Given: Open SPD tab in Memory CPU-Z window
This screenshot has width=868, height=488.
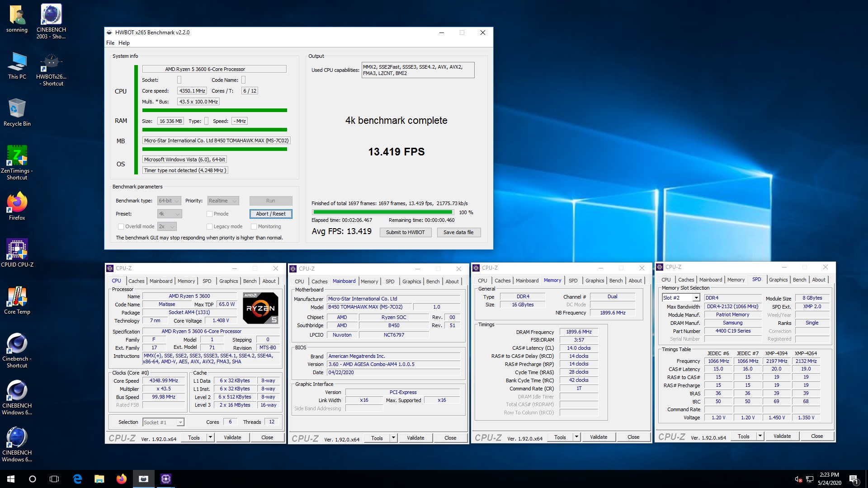Looking at the screenshot, I should [573, 281].
